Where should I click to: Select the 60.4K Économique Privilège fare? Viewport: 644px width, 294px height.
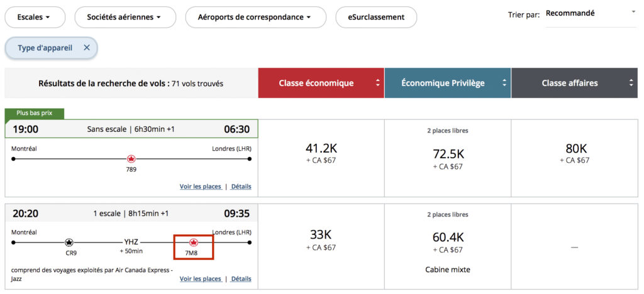(448, 241)
